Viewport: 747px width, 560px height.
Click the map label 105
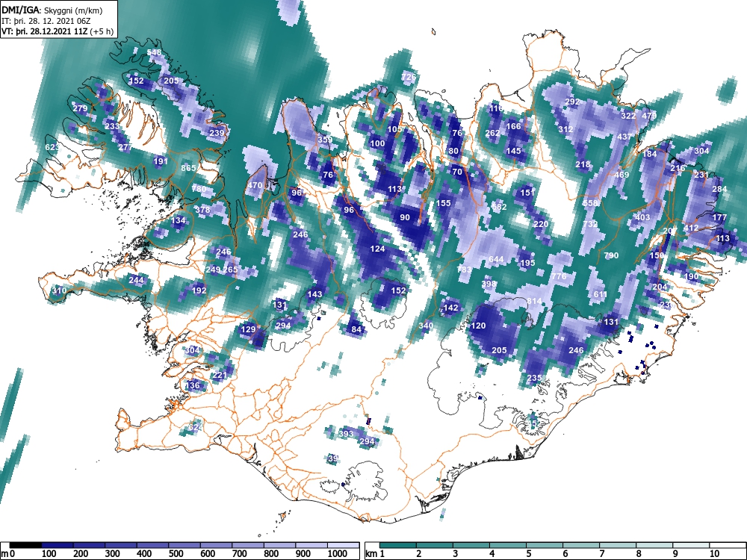(394, 129)
